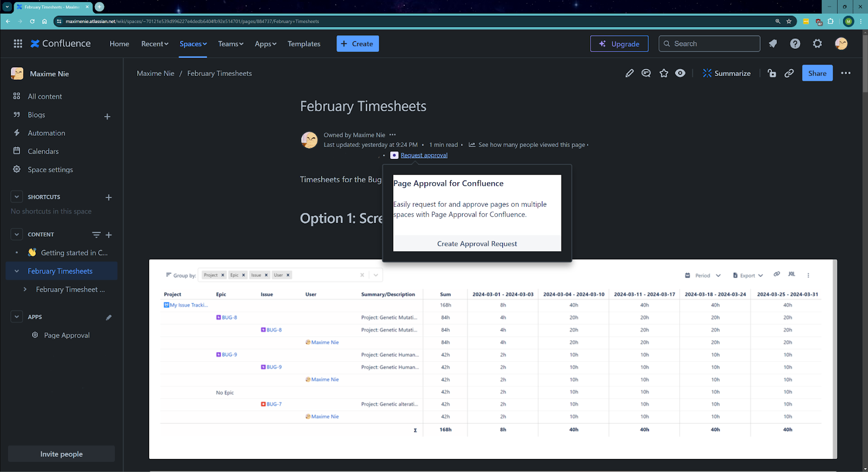Open the Teams dropdown menu
The height and width of the screenshot is (472, 868).
click(x=231, y=44)
